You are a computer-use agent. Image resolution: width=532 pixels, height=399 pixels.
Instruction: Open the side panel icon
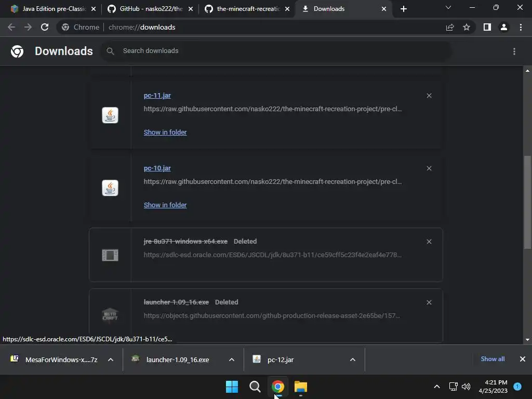(x=487, y=27)
